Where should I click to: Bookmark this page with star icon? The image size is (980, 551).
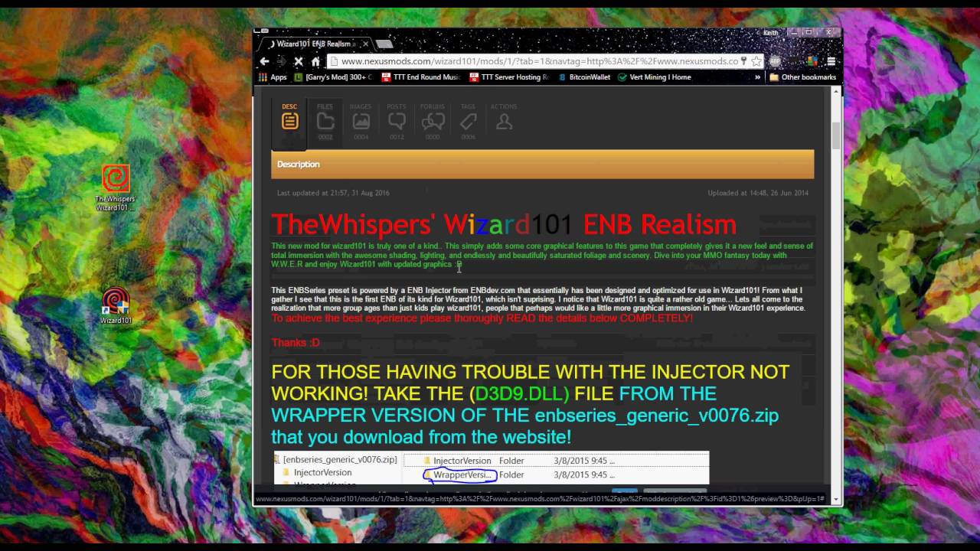[x=756, y=61]
